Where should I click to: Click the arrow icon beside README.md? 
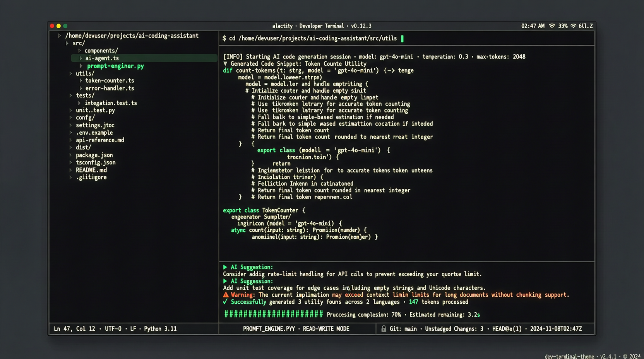[x=70, y=170]
